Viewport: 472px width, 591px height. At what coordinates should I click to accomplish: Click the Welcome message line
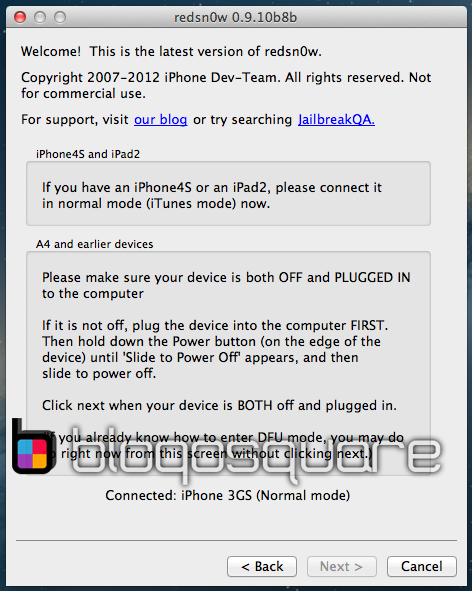point(172,51)
